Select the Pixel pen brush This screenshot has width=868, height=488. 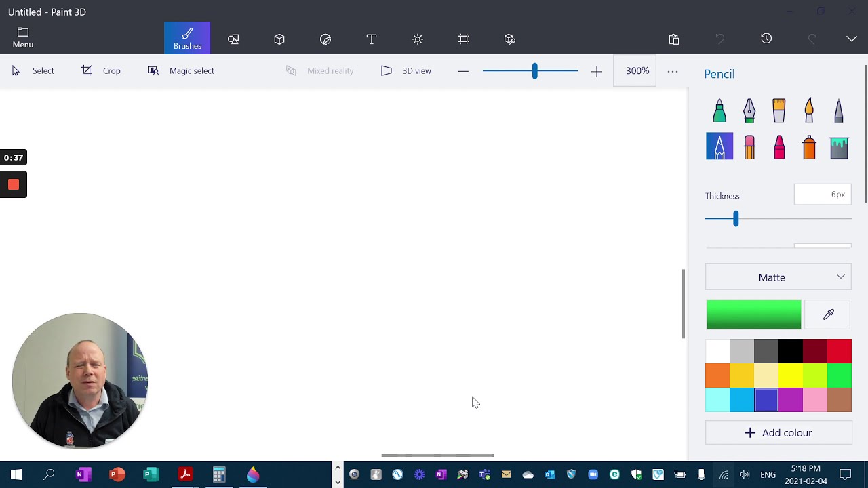pos(839,110)
